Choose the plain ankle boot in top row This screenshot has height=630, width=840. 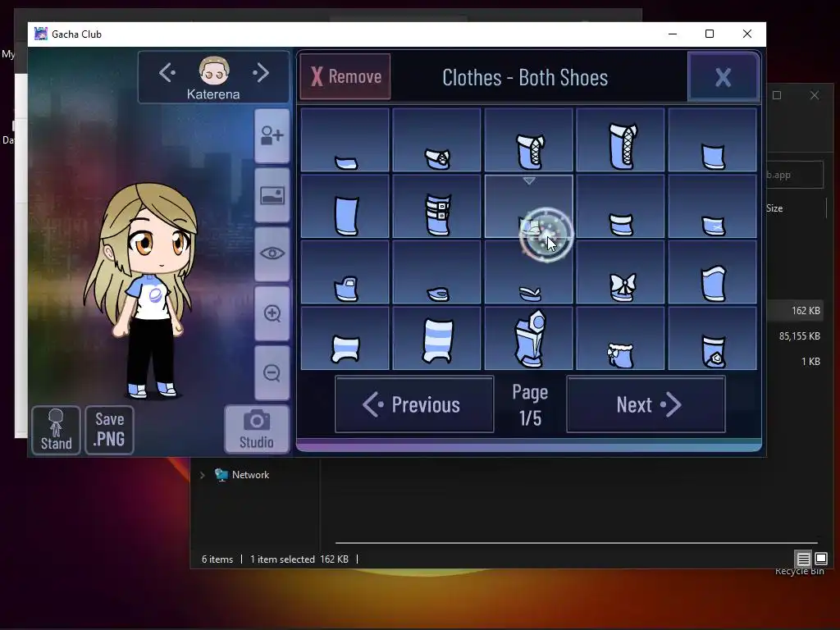(713, 139)
